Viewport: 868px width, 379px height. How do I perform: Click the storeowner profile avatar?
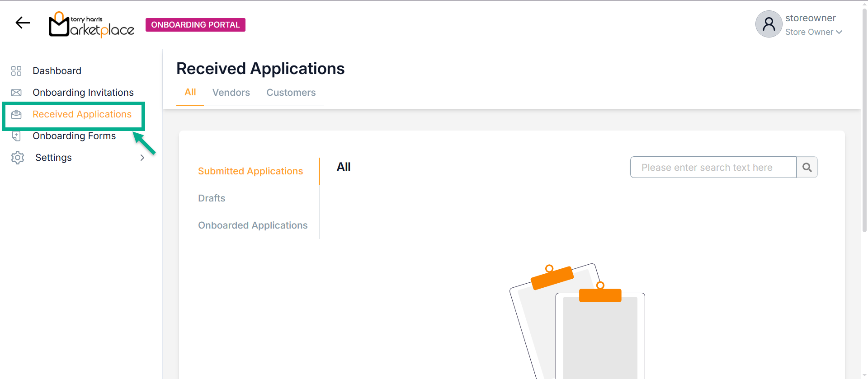(769, 24)
